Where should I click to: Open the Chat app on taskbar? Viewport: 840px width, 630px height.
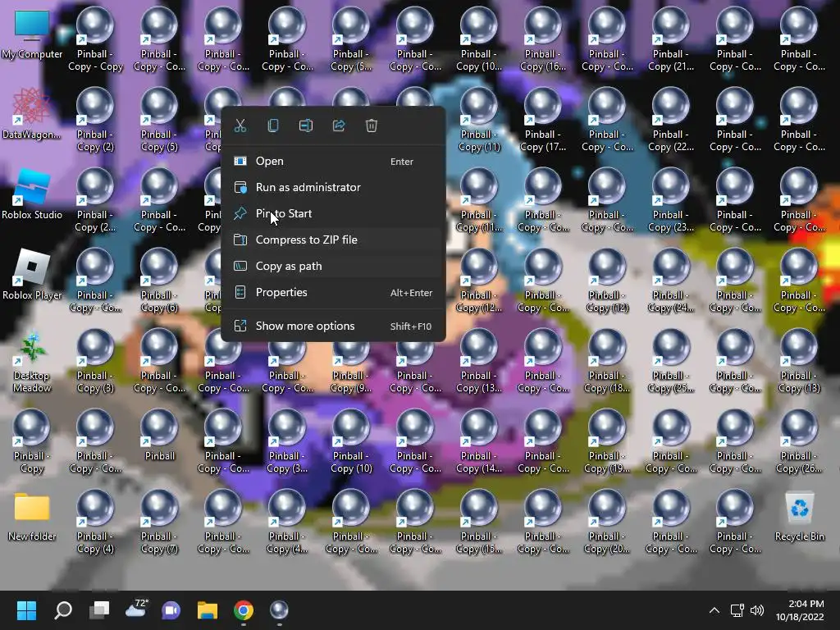171,610
